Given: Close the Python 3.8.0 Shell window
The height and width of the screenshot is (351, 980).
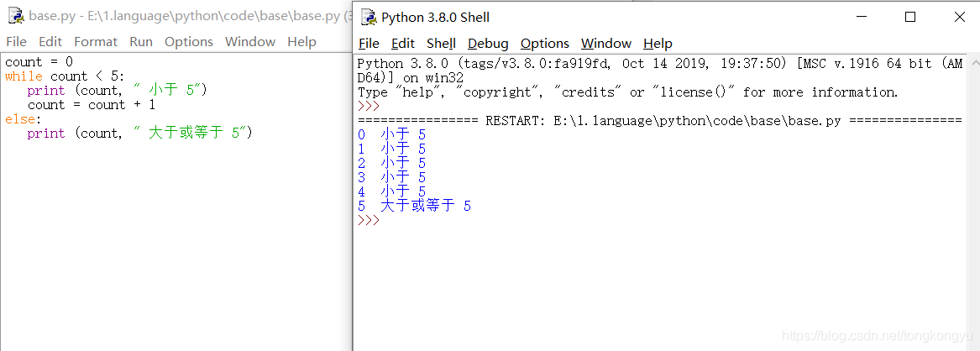Looking at the screenshot, I should point(959,17).
